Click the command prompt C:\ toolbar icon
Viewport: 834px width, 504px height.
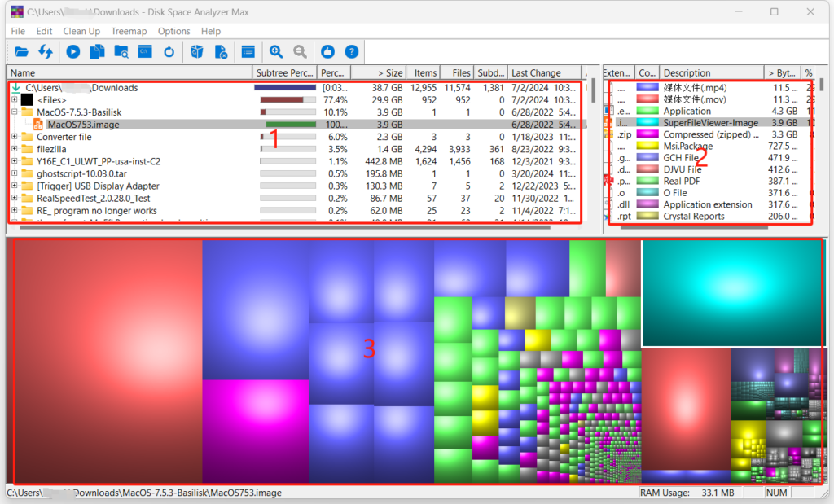(x=145, y=51)
